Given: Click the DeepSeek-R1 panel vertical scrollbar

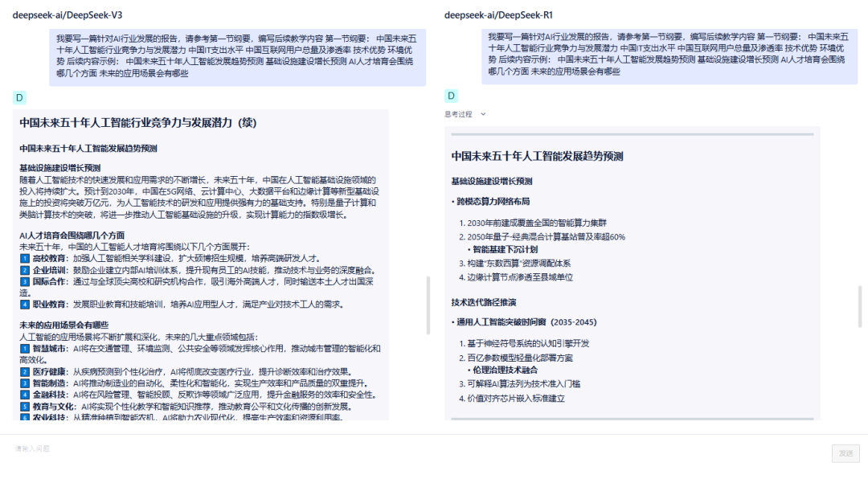Looking at the screenshot, I should click(x=860, y=307).
